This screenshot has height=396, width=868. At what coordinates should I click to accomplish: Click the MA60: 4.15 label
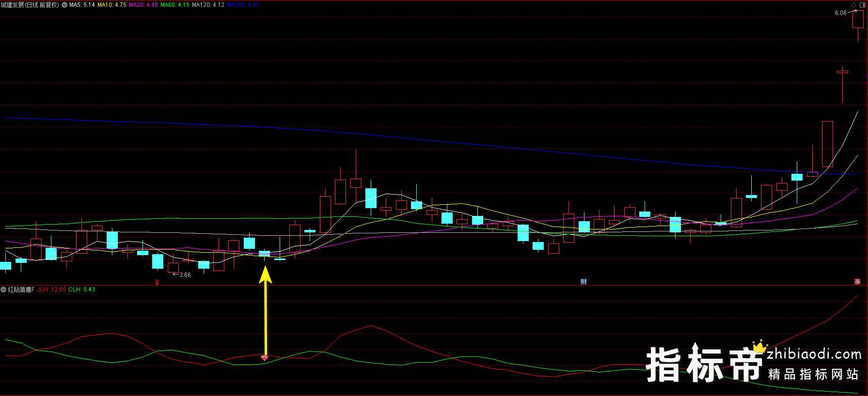coord(175,5)
